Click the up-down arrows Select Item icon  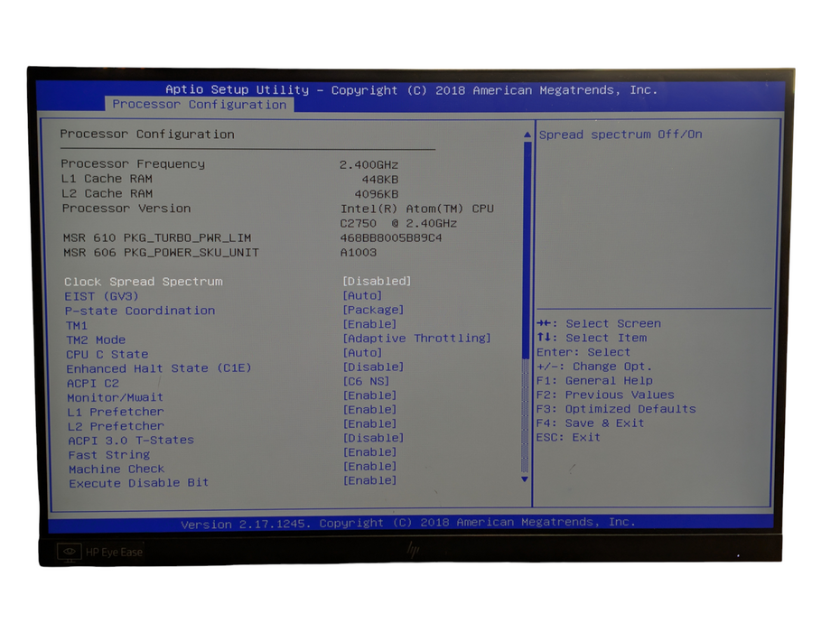[544, 337]
